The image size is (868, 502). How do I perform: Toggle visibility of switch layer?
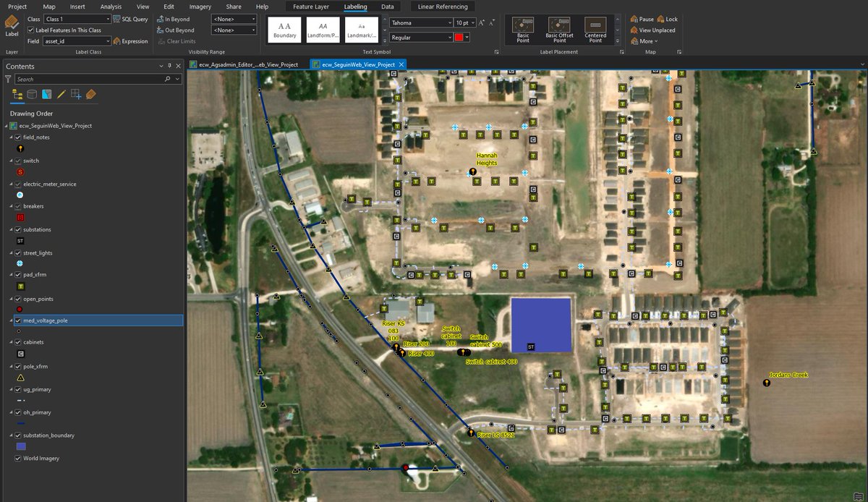(x=18, y=161)
